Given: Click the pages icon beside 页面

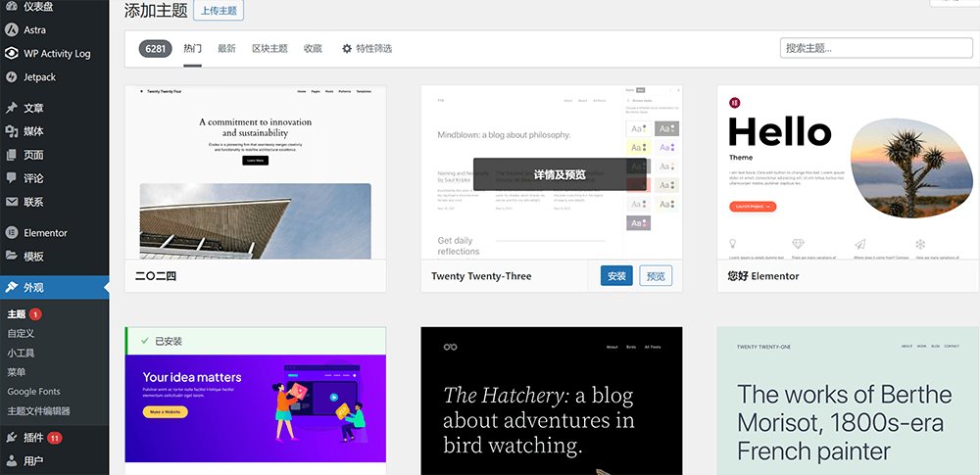Looking at the screenshot, I should [x=11, y=155].
